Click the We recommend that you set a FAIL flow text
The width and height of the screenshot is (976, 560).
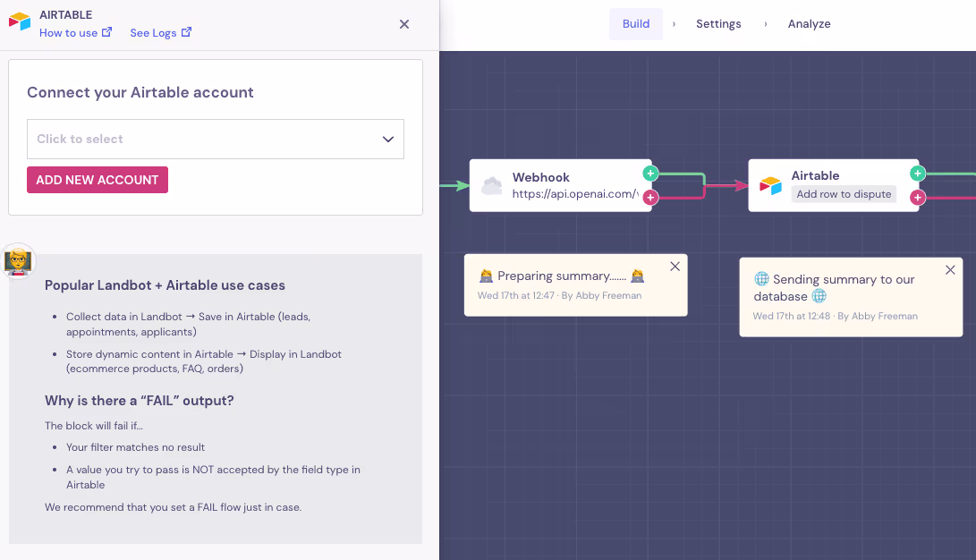coord(173,507)
